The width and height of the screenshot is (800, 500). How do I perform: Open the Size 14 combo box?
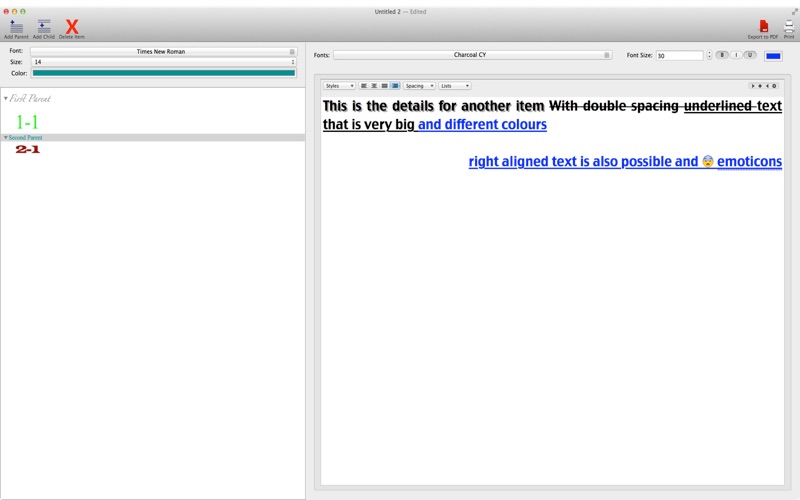click(163, 62)
